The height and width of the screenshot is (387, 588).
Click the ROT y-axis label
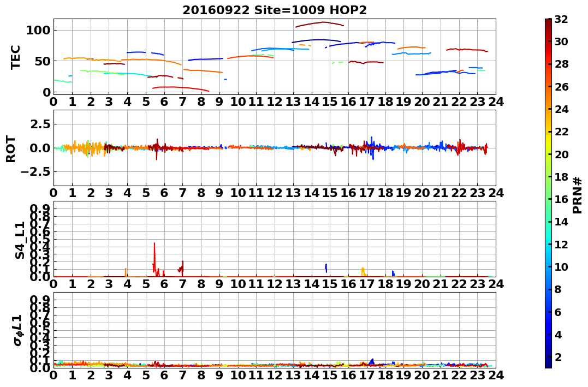(11, 149)
